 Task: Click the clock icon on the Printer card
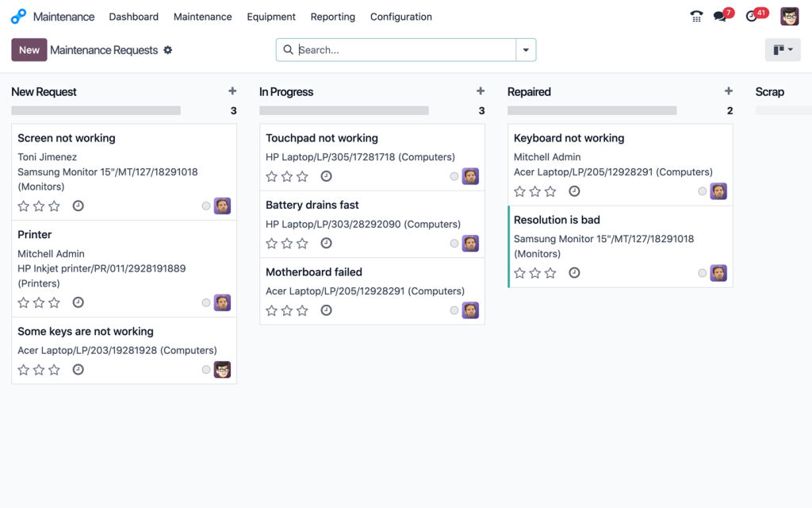pos(78,302)
